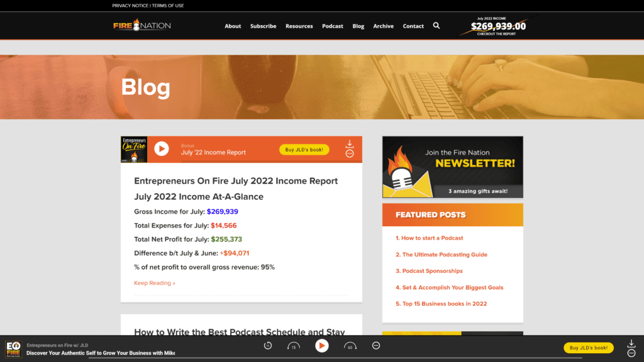
Task: Open the Terms of Use link
Action: (167, 5)
